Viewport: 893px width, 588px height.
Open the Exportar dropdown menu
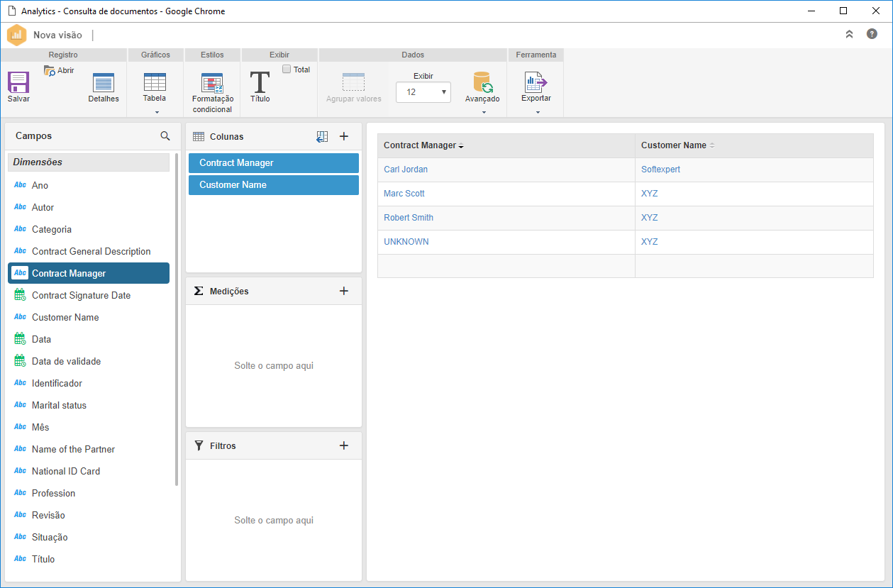(x=538, y=112)
